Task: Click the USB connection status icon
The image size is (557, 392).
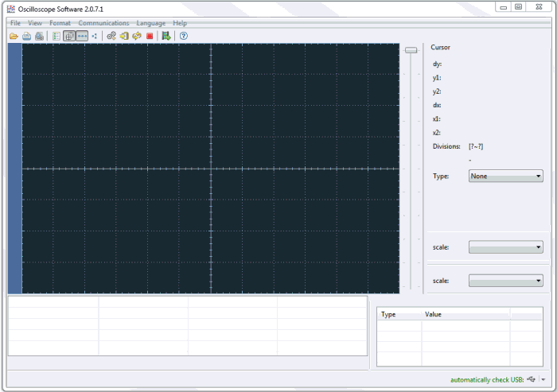Action: point(531,379)
